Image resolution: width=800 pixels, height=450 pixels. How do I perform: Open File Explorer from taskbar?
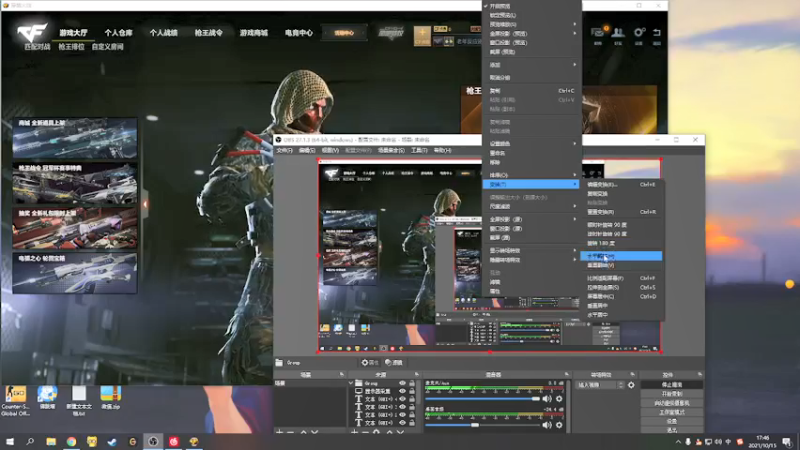[51, 441]
